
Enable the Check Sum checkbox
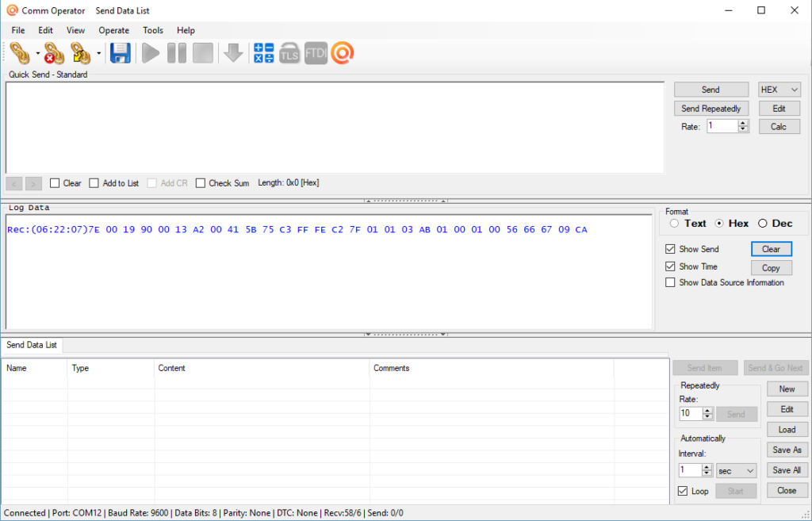[201, 183]
